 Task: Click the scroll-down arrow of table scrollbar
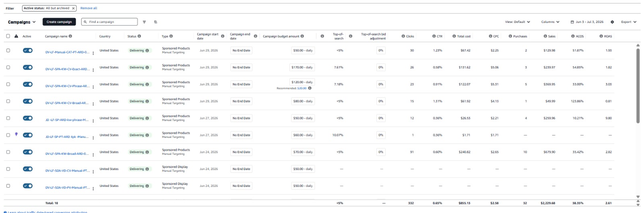[638, 197]
